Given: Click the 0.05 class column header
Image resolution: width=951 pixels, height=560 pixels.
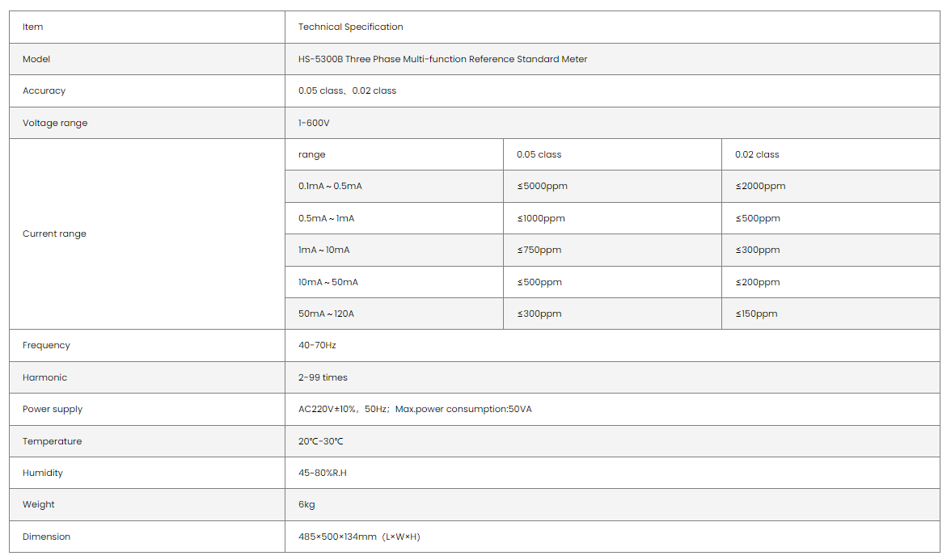Looking at the screenshot, I should pos(539,154).
